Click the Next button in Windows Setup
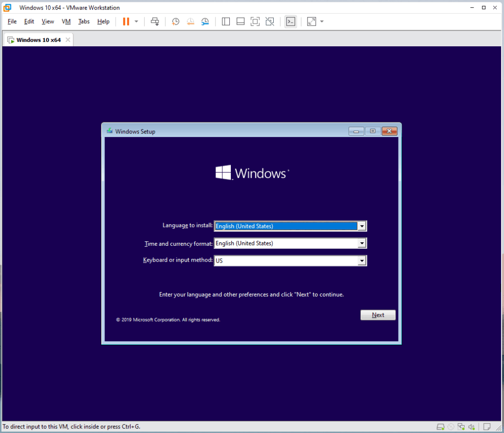Image resolution: width=504 pixels, height=433 pixels. click(378, 315)
